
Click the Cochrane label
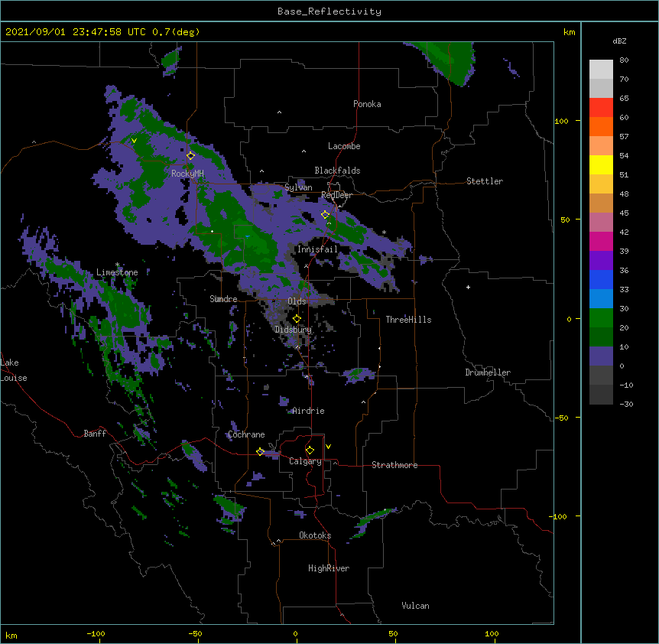pyautogui.click(x=246, y=434)
